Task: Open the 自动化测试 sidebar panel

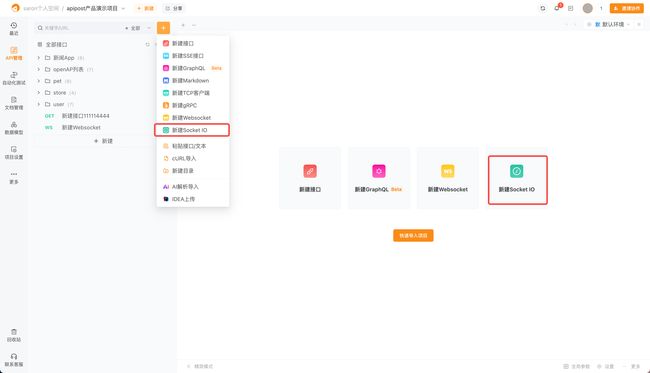Action: click(14, 78)
